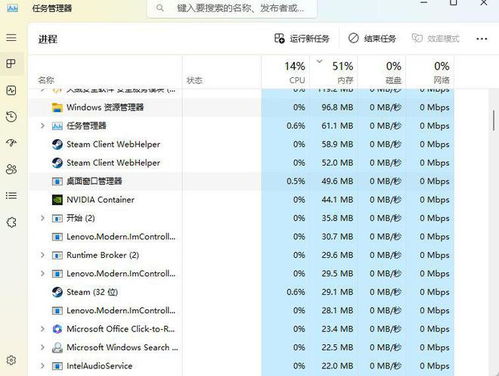Image resolution: width=499 pixels, height=376 pixels.
Task: Click the Task Manager title bar icon
Action: [13, 8]
